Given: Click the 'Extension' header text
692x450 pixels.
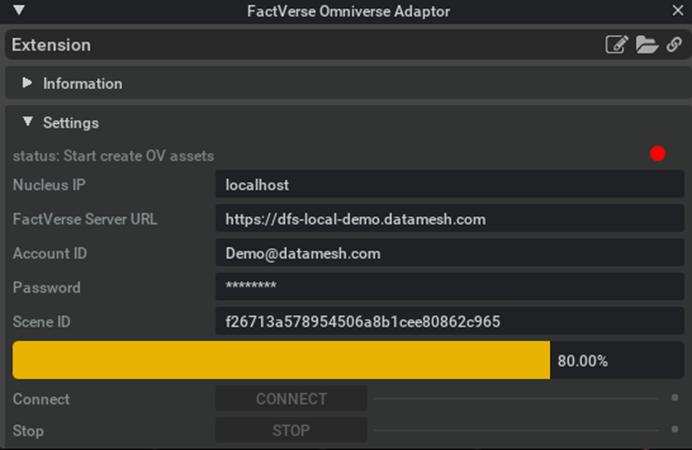Looking at the screenshot, I should click(51, 45).
